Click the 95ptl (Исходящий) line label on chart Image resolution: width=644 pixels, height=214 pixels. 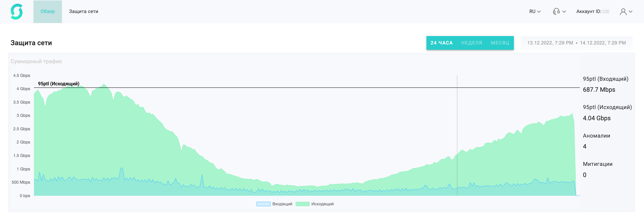tap(58, 84)
